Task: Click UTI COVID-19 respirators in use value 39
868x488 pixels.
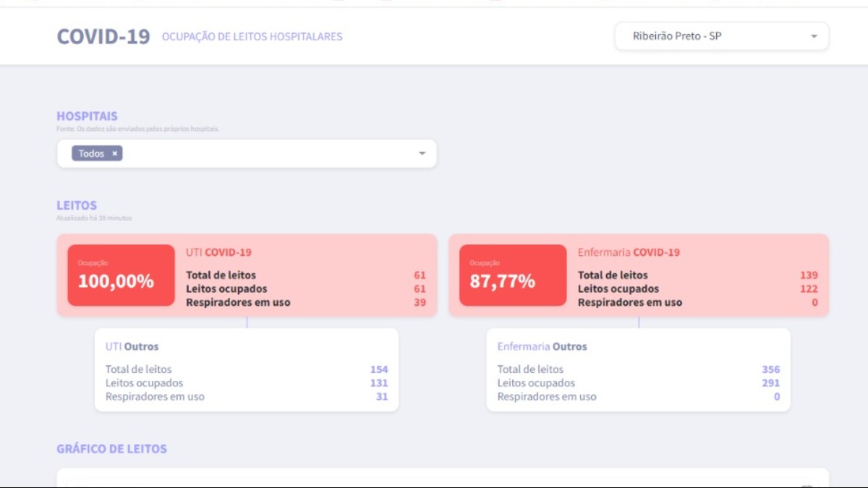Action: tap(420, 302)
